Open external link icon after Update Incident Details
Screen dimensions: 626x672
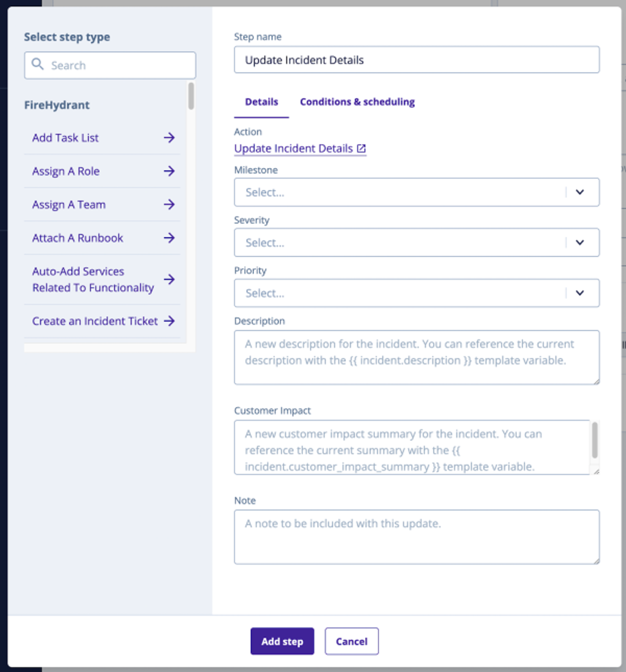361,149
